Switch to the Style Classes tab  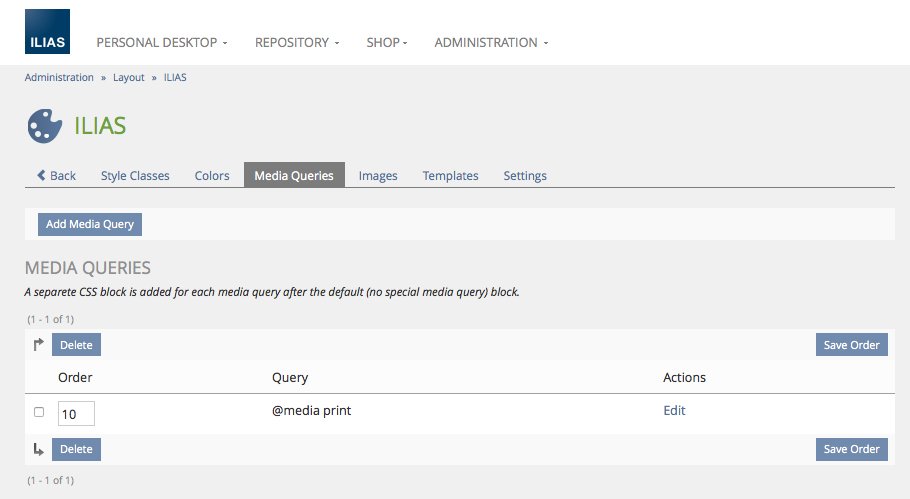pyautogui.click(x=135, y=176)
